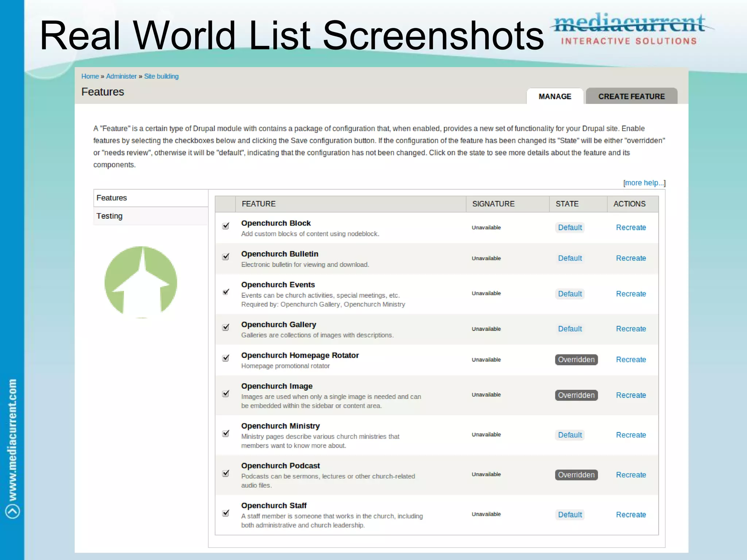747x560 pixels.
Task: Click the arrow icon beside www.mediacurrent.com
Action: point(12,511)
